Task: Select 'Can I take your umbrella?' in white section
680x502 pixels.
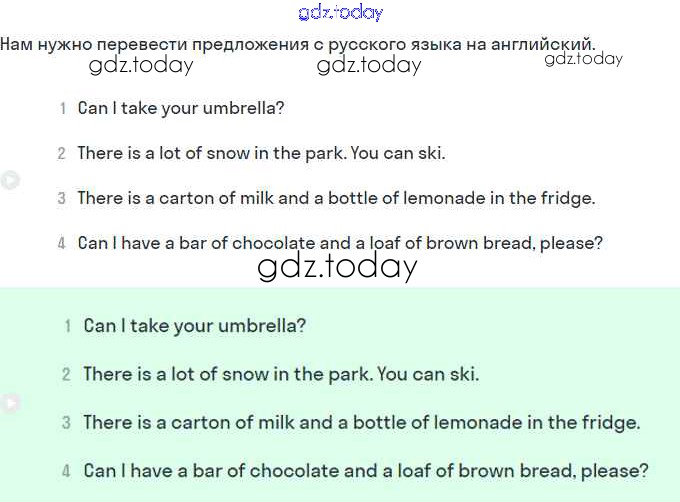Action: tap(181, 108)
